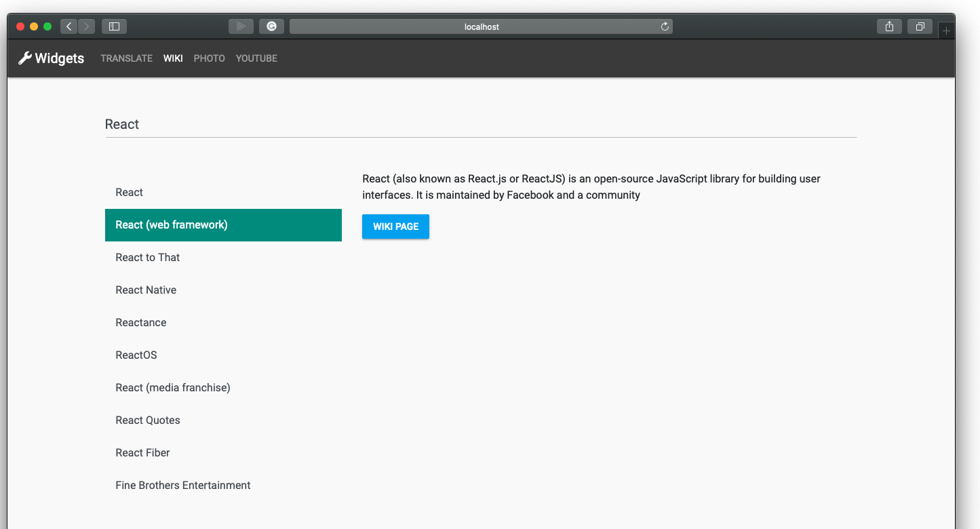Select 'Fine Brothers Entertainment' list item

click(223, 486)
